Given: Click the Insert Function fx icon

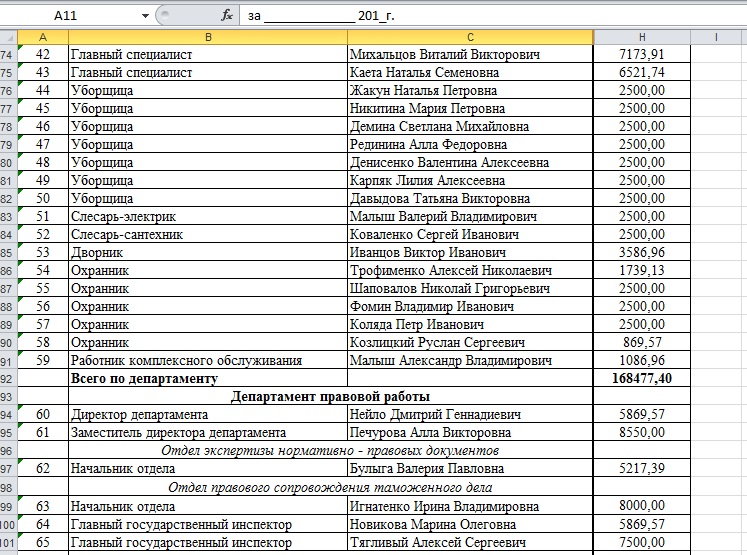Looking at the screenshot, I should (x=227, y=16).
